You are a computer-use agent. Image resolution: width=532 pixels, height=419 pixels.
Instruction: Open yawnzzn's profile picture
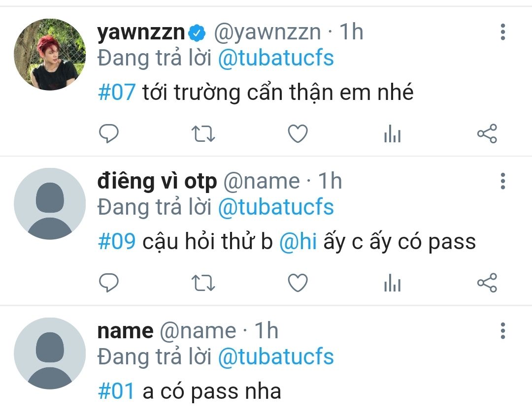point(50,55)
